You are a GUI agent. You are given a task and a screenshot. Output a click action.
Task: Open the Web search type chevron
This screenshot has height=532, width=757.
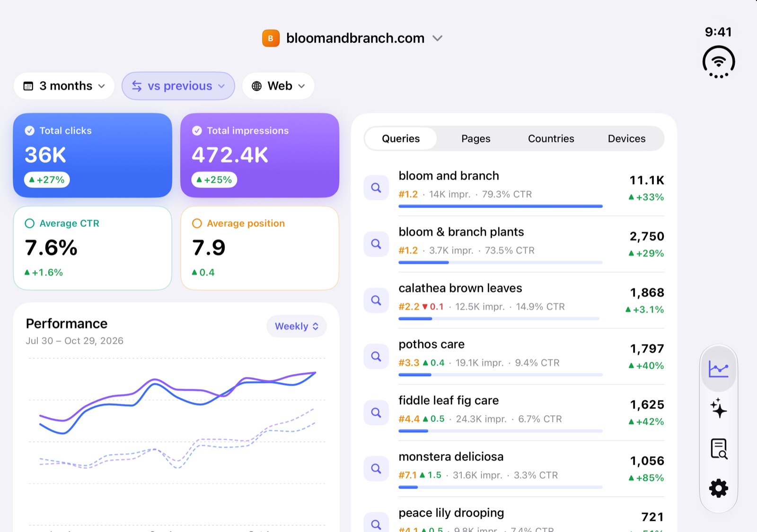coord(301,86)
